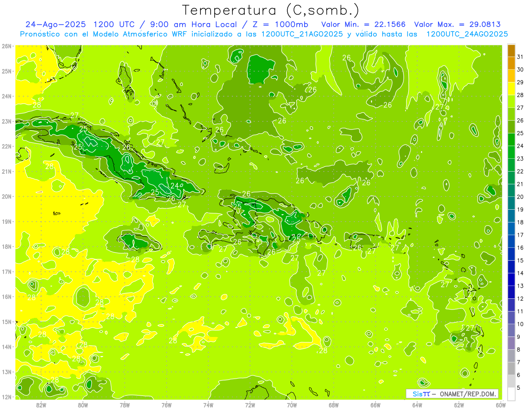Click the "Valor Min. = 22.1566" value

click(x=364, y=24)
